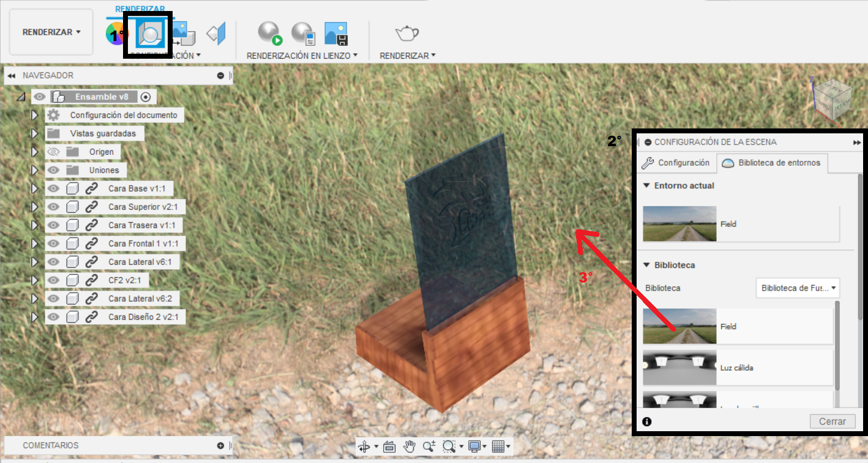Select Cara Diseño 2 v2:1 in browser
This screenshot has height=463, width=868.
coord(143,317)
